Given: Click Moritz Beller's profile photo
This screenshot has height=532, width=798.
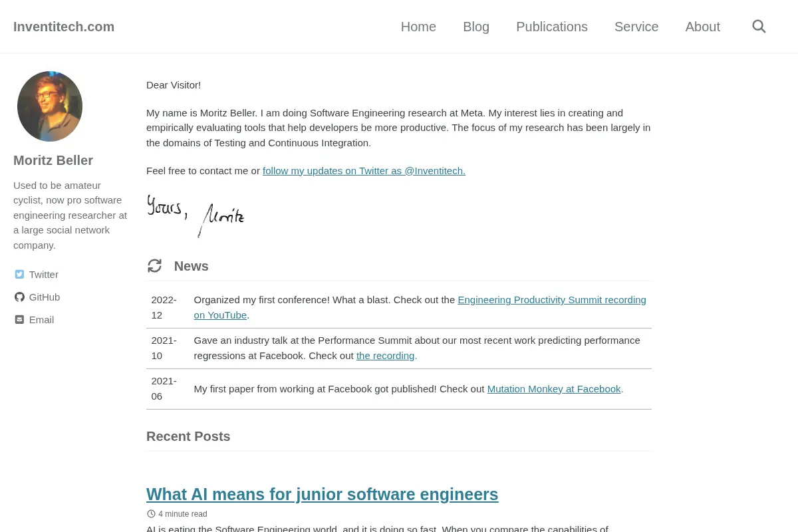Looking at the screenshot, I should click(x=50, y=106).
